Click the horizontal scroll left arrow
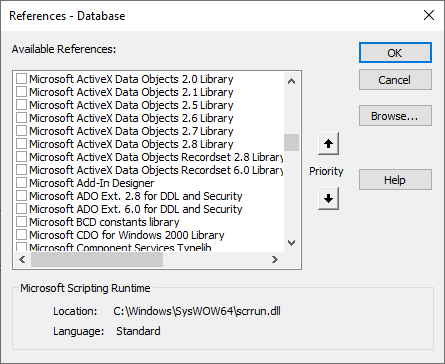 (22, 259)
